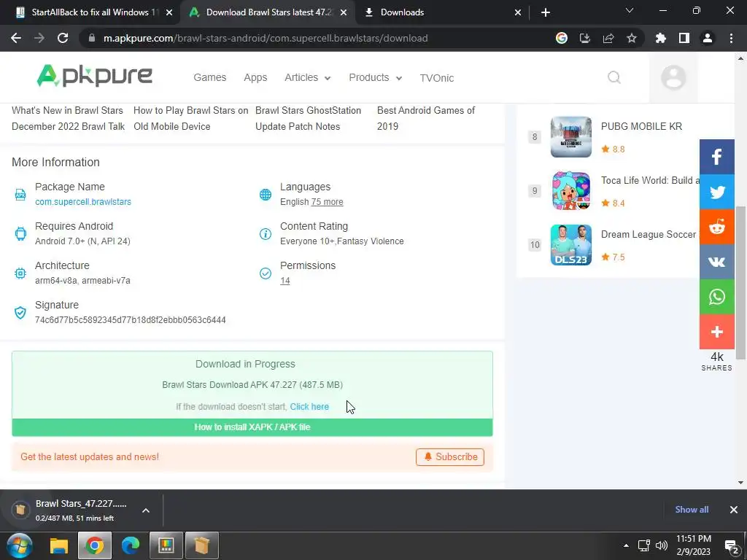
Task: Click Show all downloads
Action: tap(692, 510)
